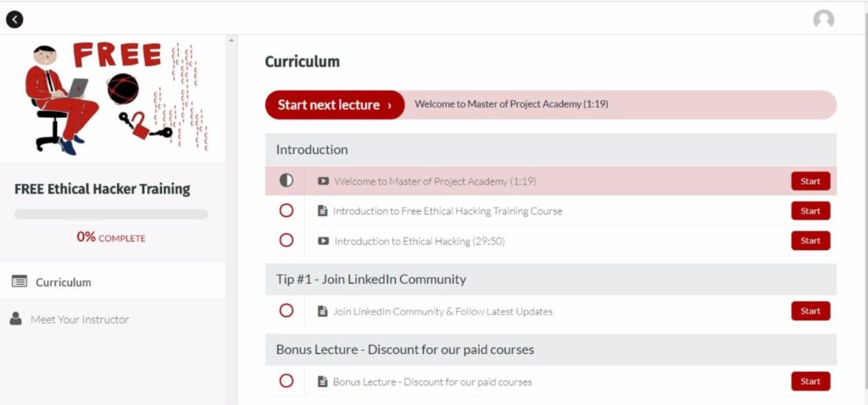Click the document icon beside Introduction to Free Ethical Hacking Training Course
Image resolution: width=868 pixels, height=405 pixels.
coord(322,211)
